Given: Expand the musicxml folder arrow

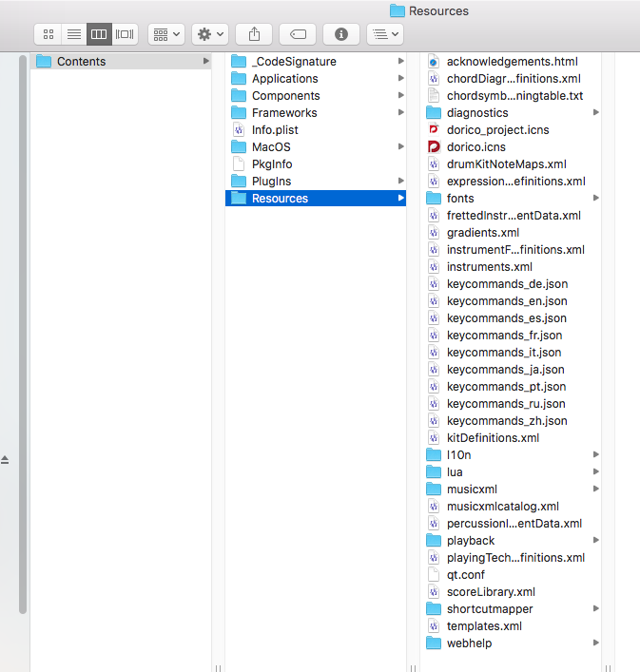Looking at the screenshot, I should tap(596, 489).
